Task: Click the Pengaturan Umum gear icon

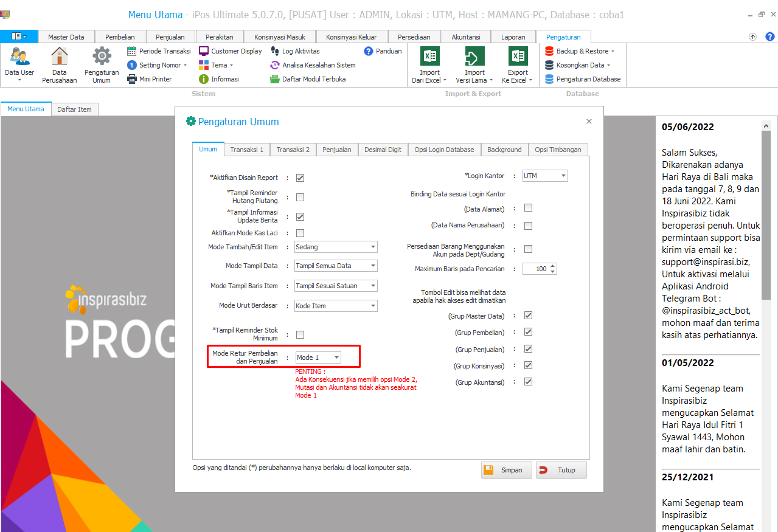Action: [102, 57]
